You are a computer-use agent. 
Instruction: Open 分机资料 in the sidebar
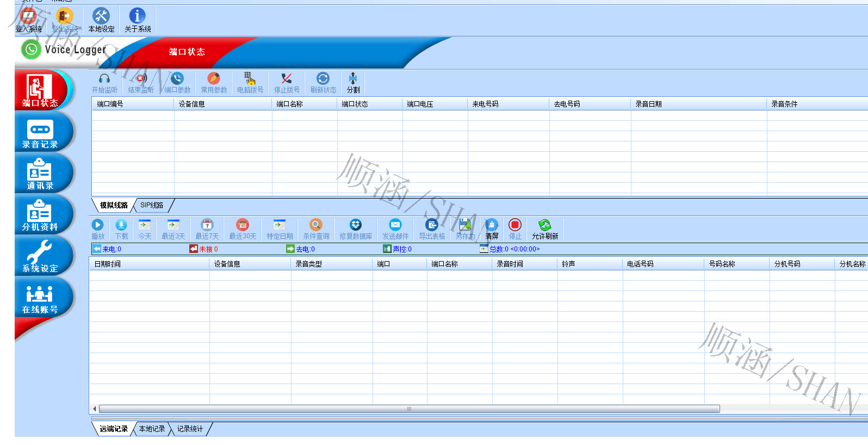(x=42, y=214)
